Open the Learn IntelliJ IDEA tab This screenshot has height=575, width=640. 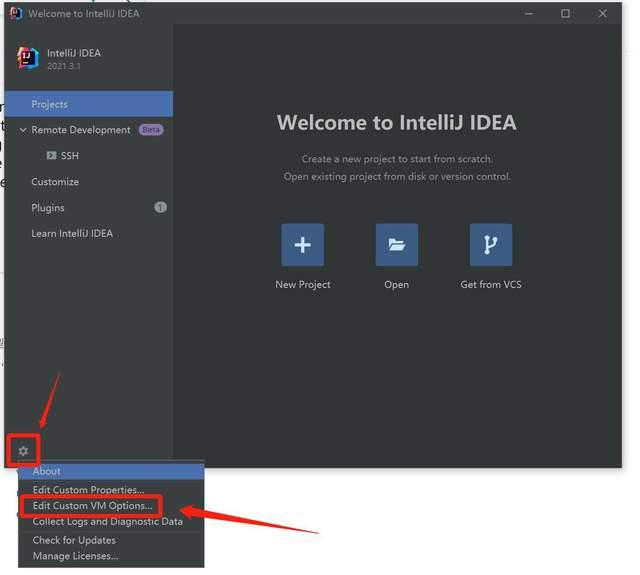click(72, 233)
